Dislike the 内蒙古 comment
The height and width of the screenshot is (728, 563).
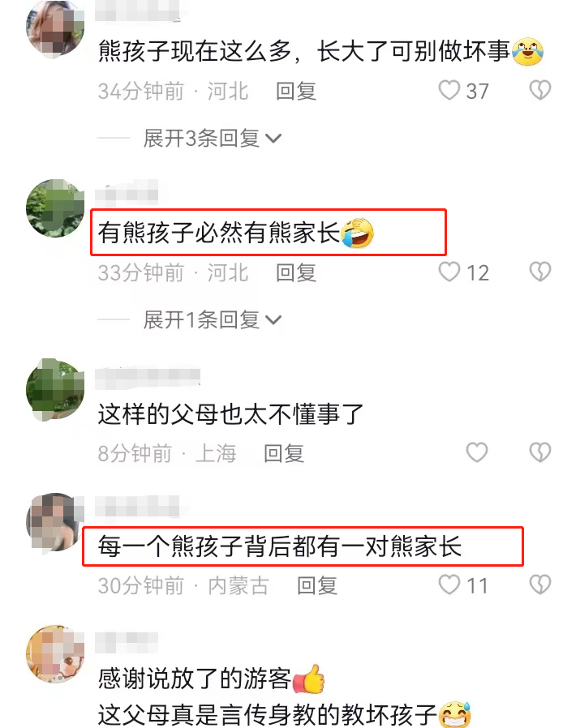[x=540, y=585]
